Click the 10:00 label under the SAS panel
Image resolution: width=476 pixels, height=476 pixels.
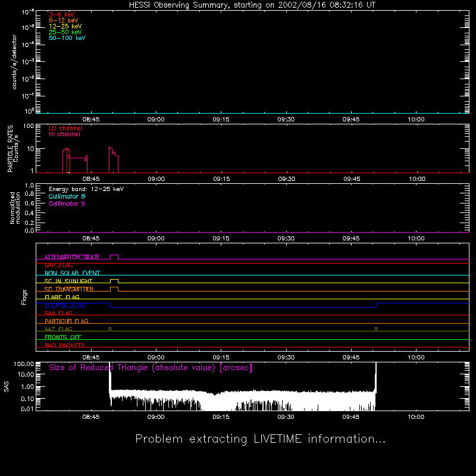(416, 417)
